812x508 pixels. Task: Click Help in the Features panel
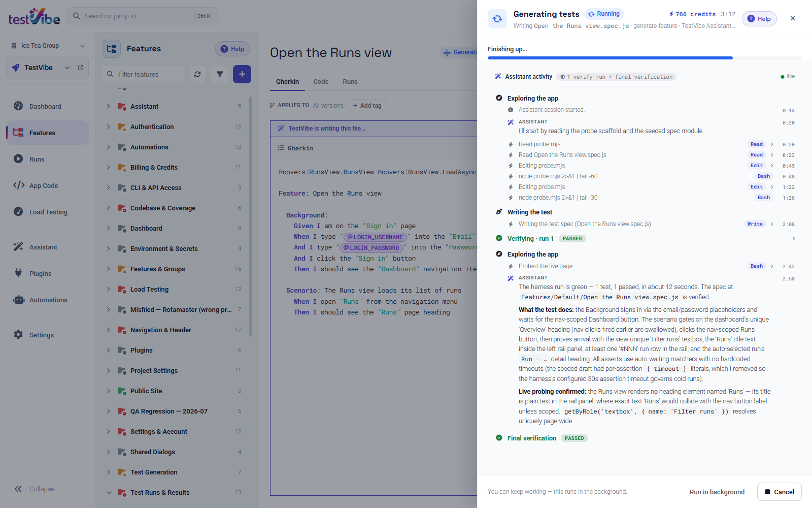232,49
